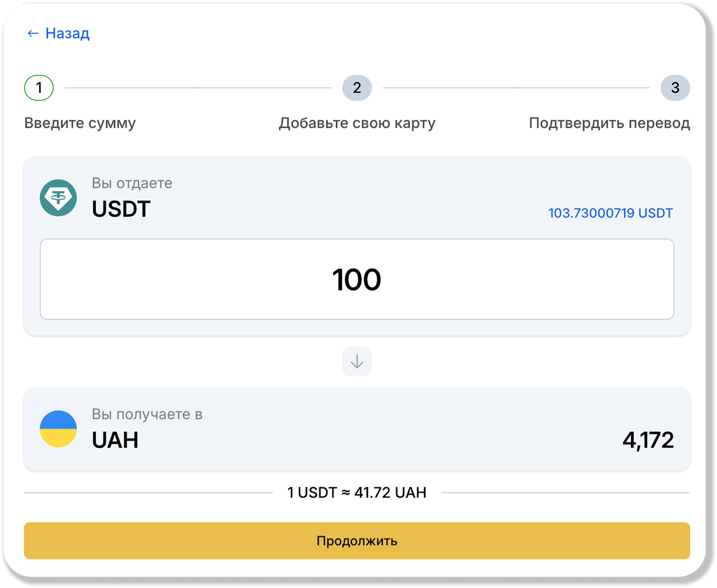717x588 pixels.
Task: Use the 103.73000719 USDT balance link
Action: [610, 213]
